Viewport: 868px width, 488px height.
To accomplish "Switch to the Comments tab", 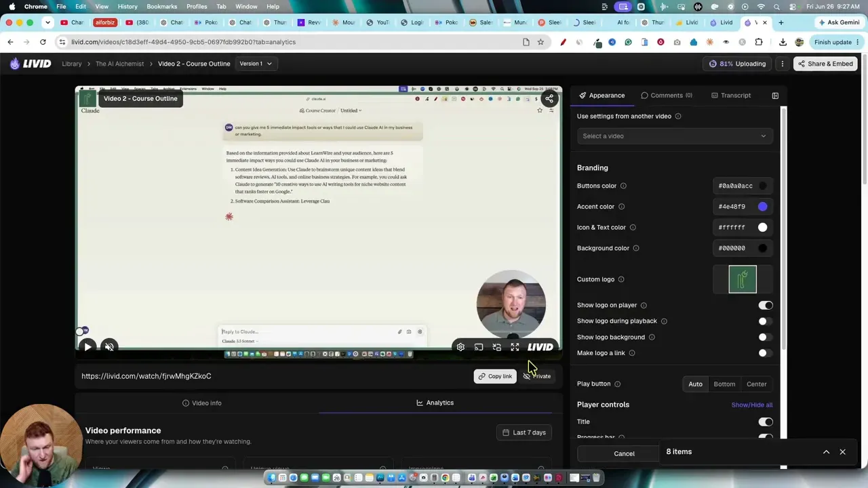I will pyautogui.click(x=667, y=96).
